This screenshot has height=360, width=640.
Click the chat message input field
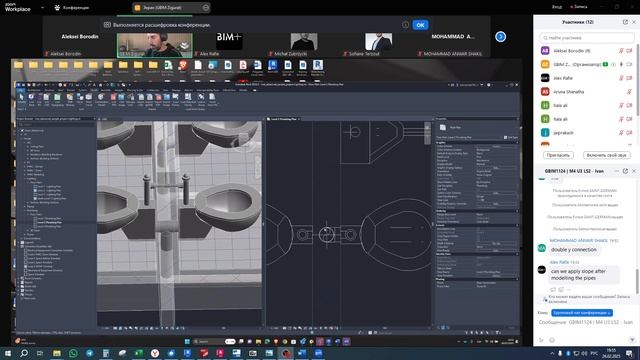586,322
